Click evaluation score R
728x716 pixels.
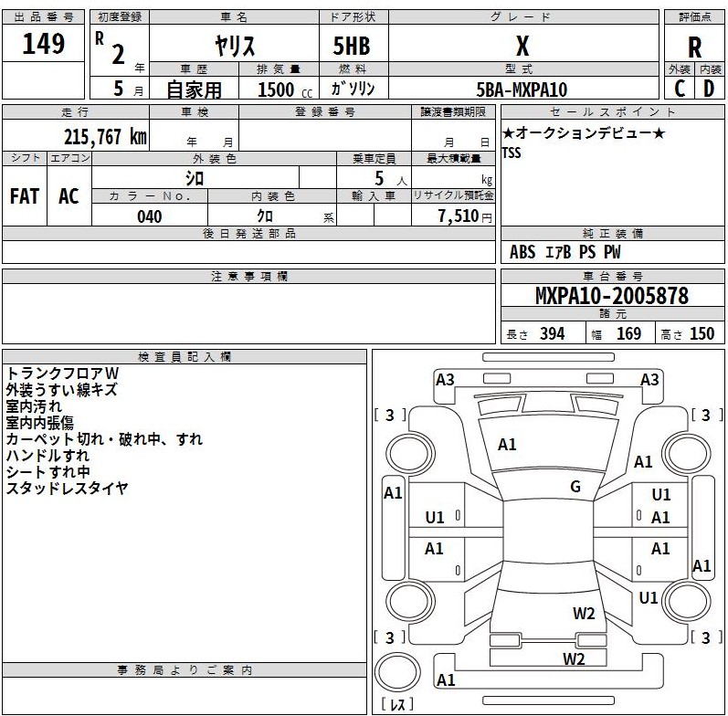click(x=694, y=47)
